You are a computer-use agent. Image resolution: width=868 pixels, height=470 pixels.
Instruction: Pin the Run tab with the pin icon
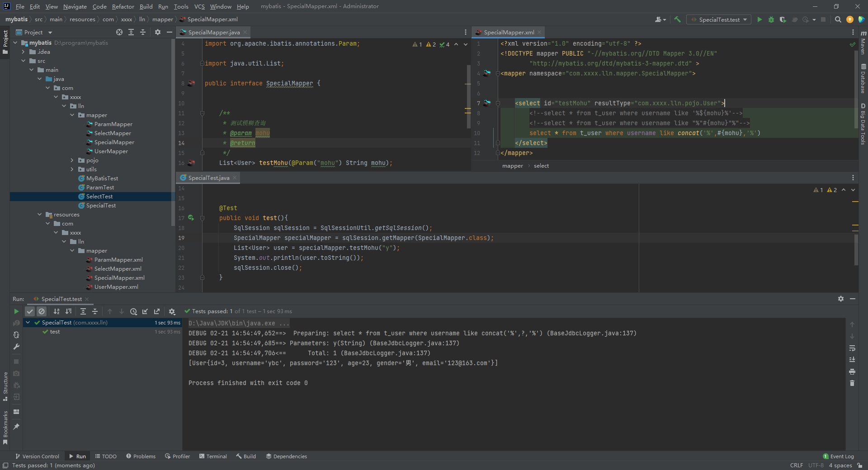point(16,427)
